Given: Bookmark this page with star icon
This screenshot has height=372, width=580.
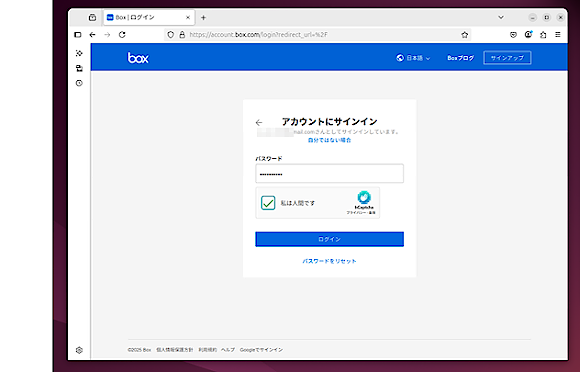Looking at the screenshot, I should (x=465, y=35).
